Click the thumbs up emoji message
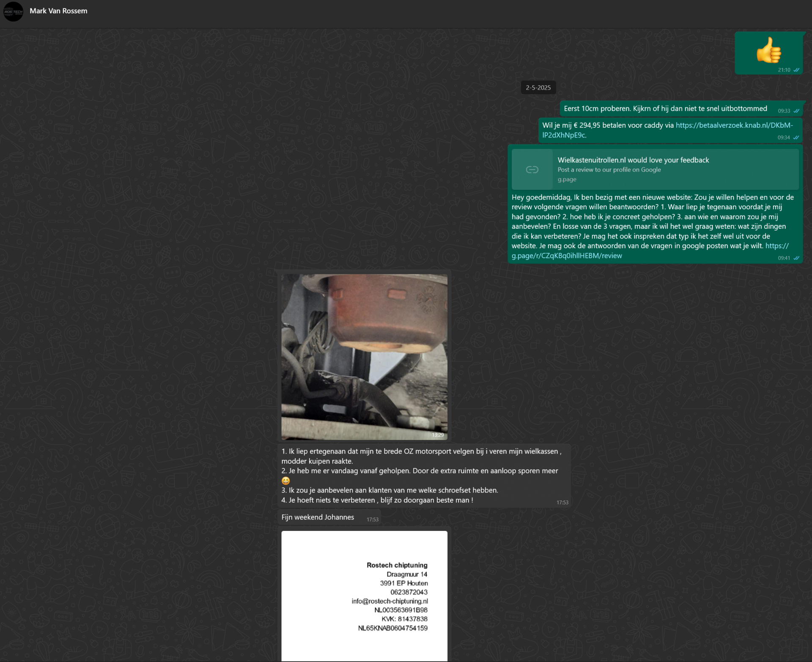Image resolution: width=812 pixels, height=662 pixels. point(768,50)
